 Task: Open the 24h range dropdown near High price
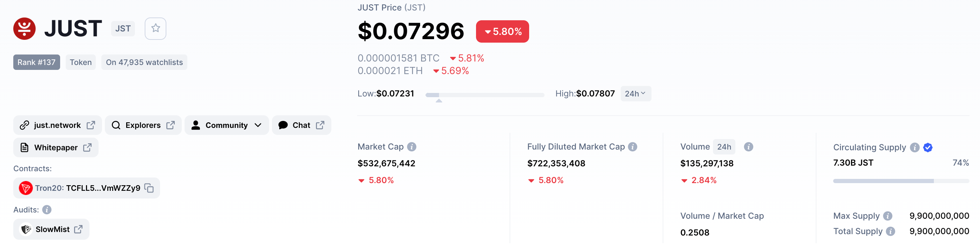click(x=636, y=94)
